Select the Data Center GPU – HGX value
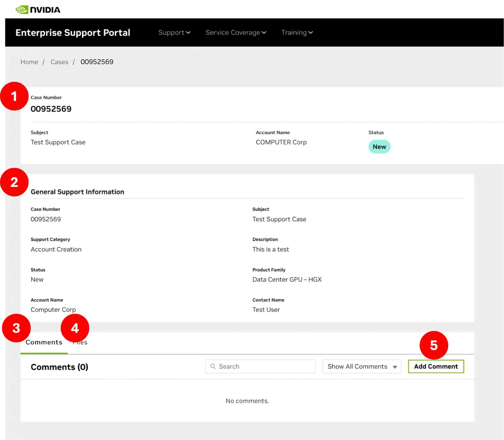This screenshot has height=440, width=504. click(x=287, y=279)
